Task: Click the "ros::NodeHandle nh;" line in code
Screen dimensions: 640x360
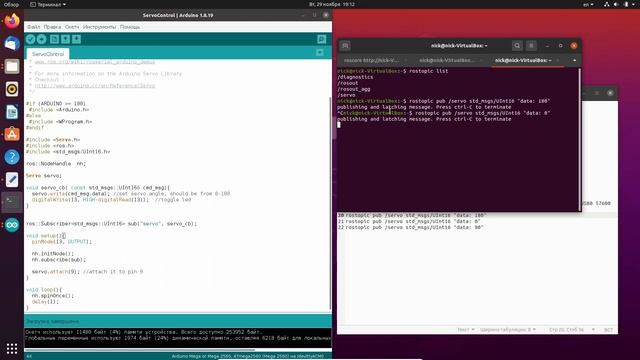Action: (x=56, y=164)
